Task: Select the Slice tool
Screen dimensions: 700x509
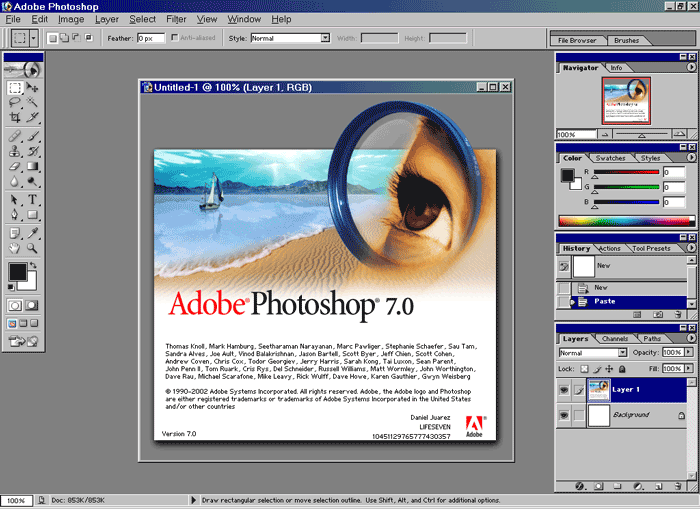Action: coord(32,117)
